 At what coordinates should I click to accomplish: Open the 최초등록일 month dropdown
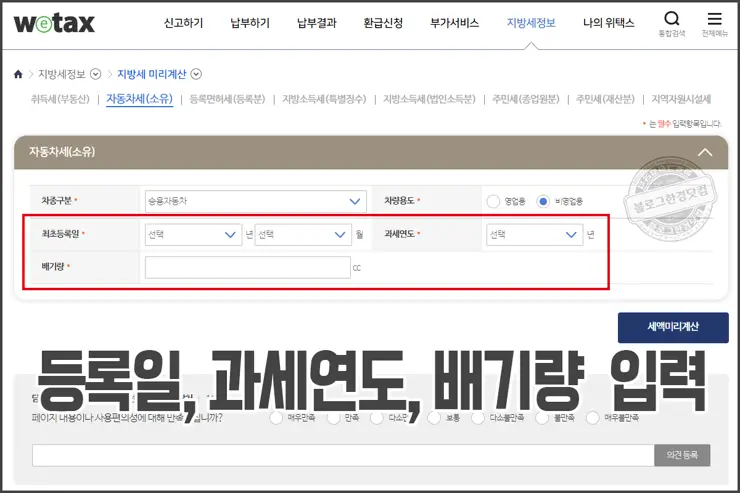tap(303, 234)
